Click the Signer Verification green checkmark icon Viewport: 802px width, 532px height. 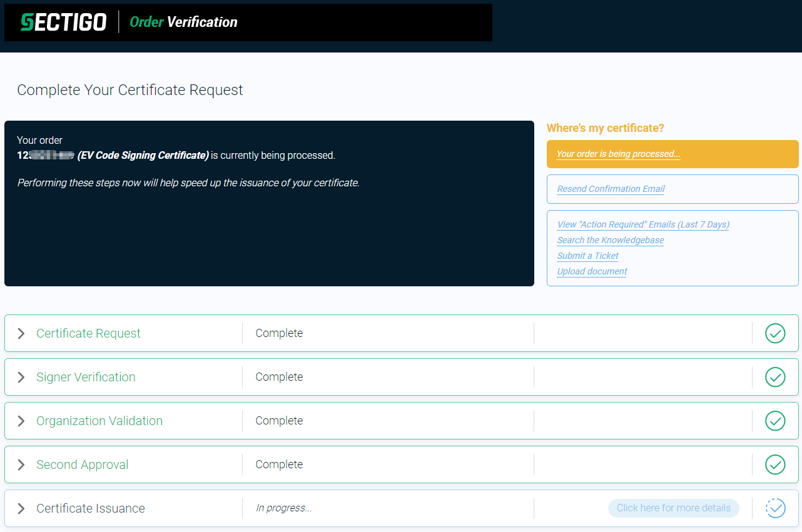click(775, 377)
